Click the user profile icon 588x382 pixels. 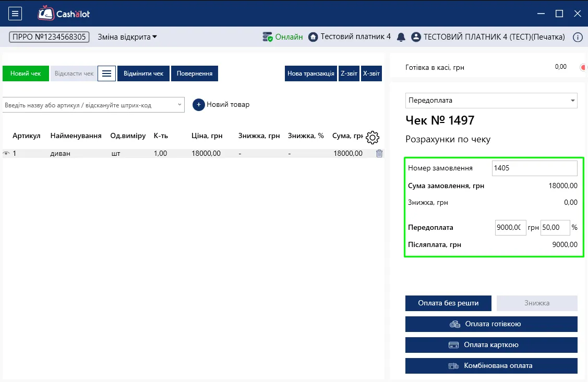point(416,37)
